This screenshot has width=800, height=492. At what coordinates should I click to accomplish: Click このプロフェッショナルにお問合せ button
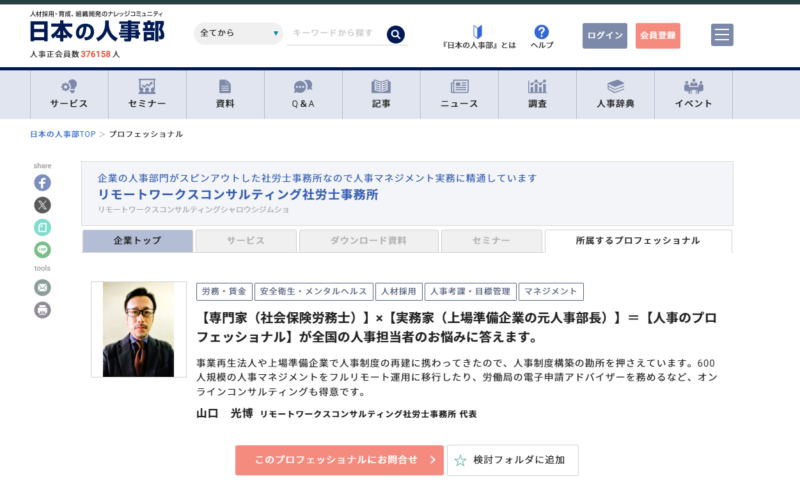[339, 460]
